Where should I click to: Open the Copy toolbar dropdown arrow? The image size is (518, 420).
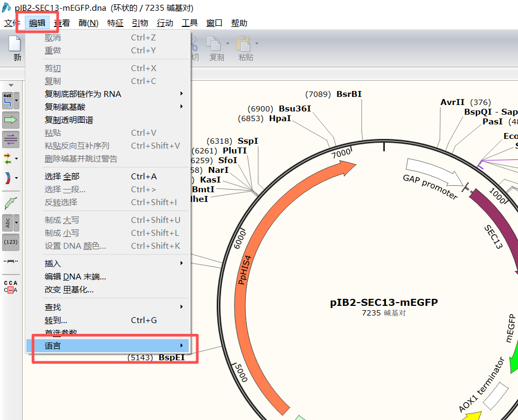click(x=227, y=44)
